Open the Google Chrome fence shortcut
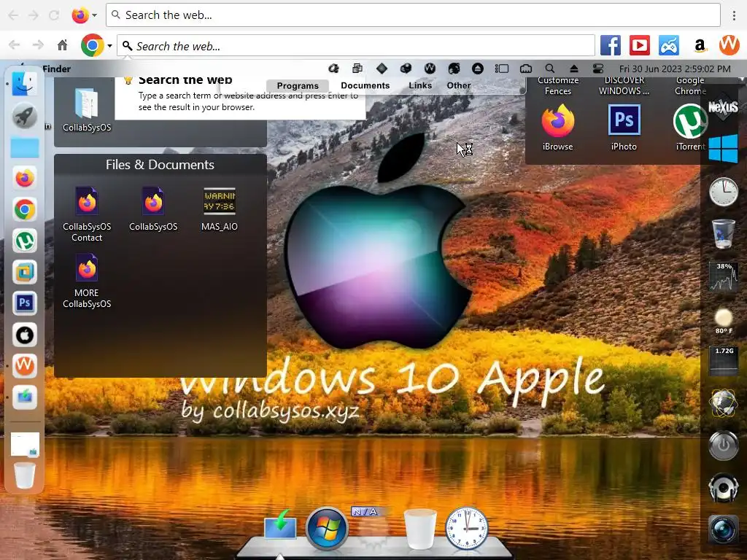 (x=690, y=86)
